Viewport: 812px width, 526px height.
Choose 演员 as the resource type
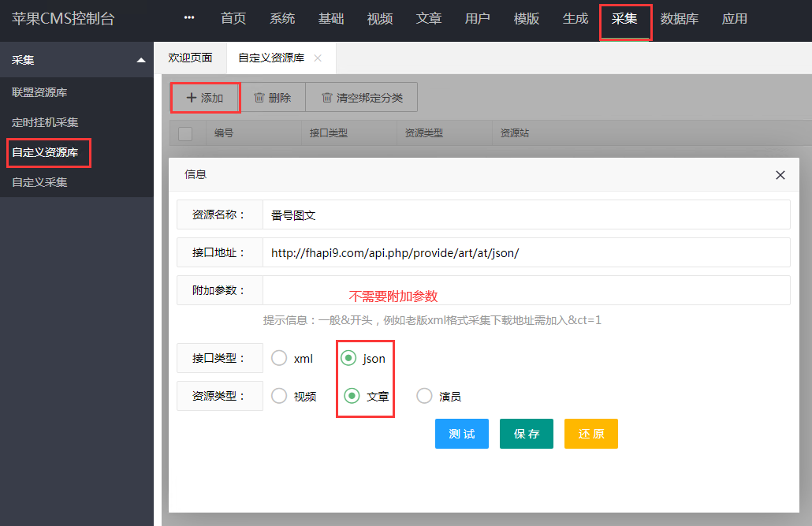424,396
